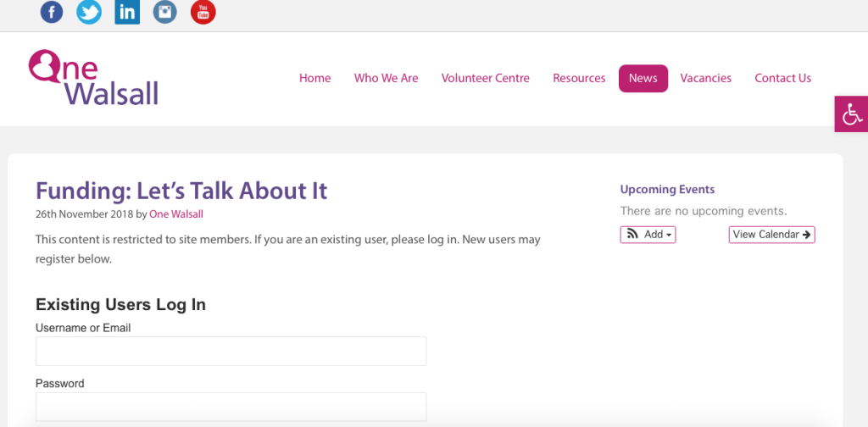The width and height of the screenshot is (868, 427).
Task: Go to the Home menu item
Action: coord(314,78)
